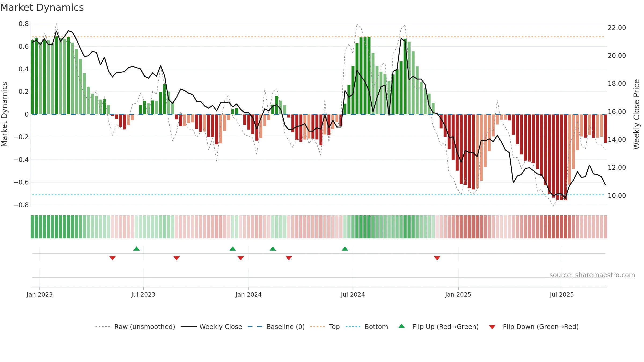Click the orange Top legend entry
The image size is (644, 362).
[325, 327]
